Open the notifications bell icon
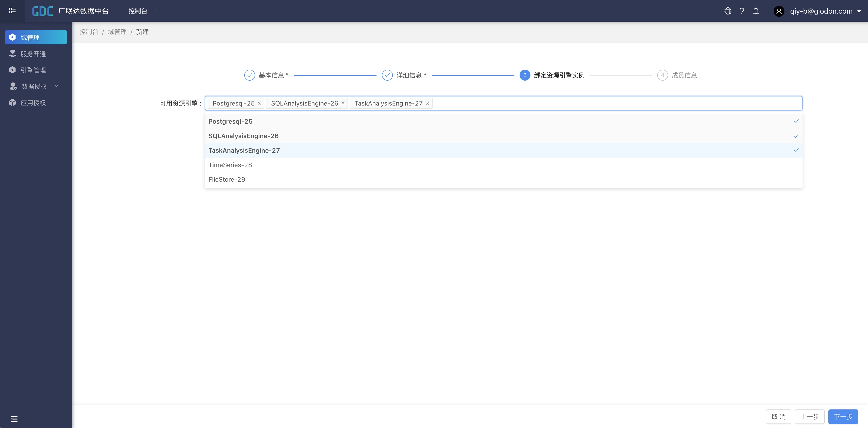The width and height of the screenshot is (868, 428). pyautogui.click(x=756, y=11)
